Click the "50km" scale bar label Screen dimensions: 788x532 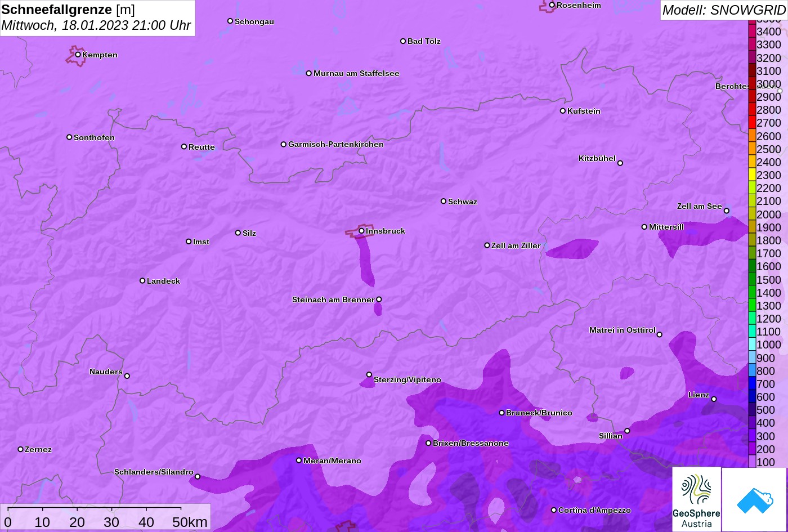tap(190, 522)
